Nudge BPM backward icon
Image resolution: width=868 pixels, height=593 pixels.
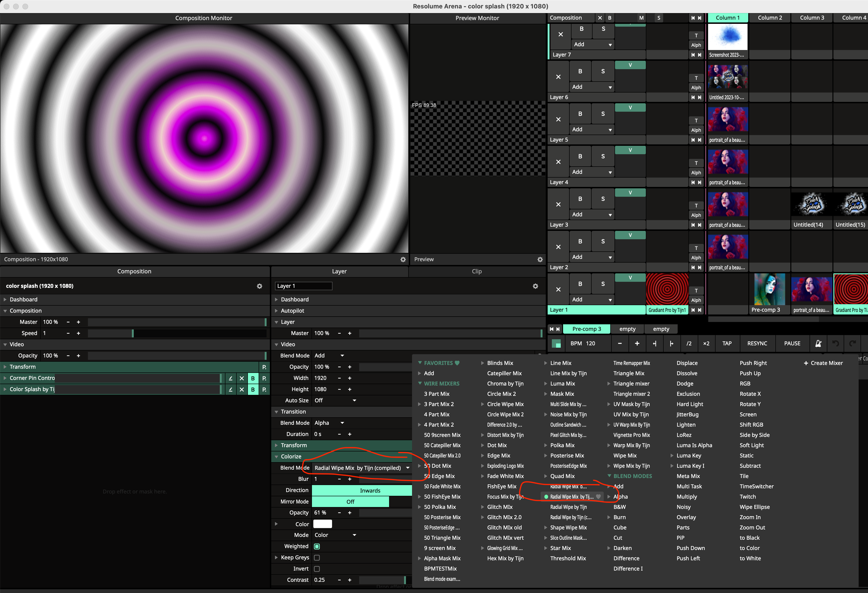tap(654, 343)
